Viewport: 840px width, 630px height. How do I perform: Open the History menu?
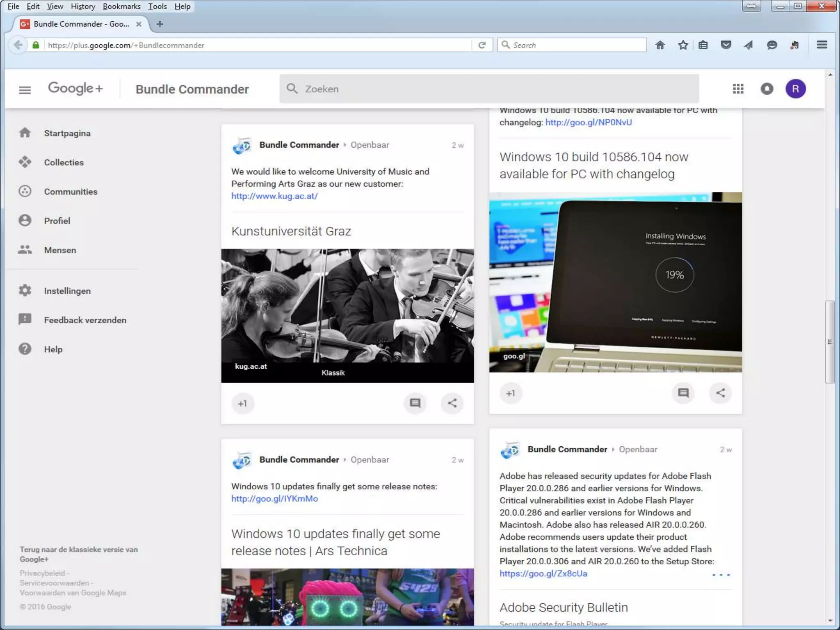[x=83, y=6]
